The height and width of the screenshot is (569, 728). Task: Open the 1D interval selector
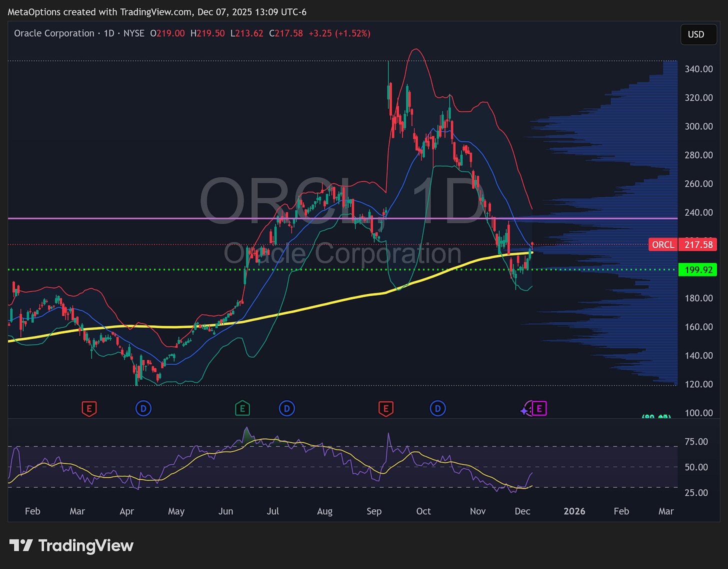click(x=109, y=33)
